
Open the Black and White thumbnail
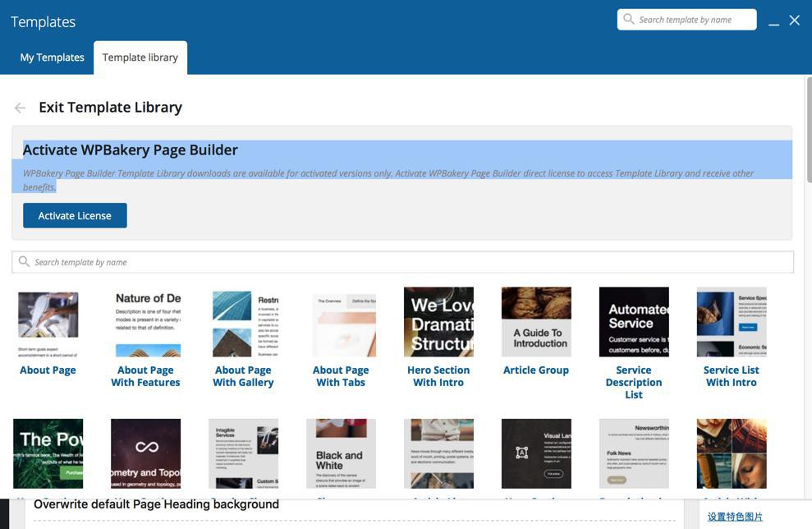point(341,453)
